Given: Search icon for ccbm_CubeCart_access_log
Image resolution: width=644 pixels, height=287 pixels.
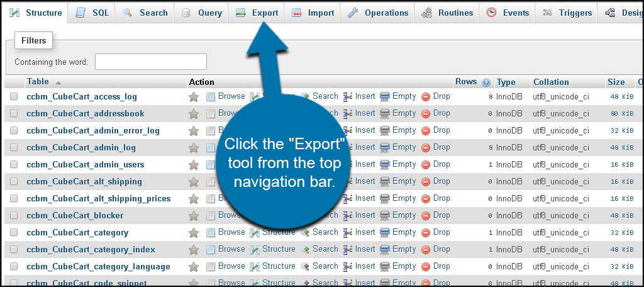Looking at the screenshot, I should pos(305,97).
